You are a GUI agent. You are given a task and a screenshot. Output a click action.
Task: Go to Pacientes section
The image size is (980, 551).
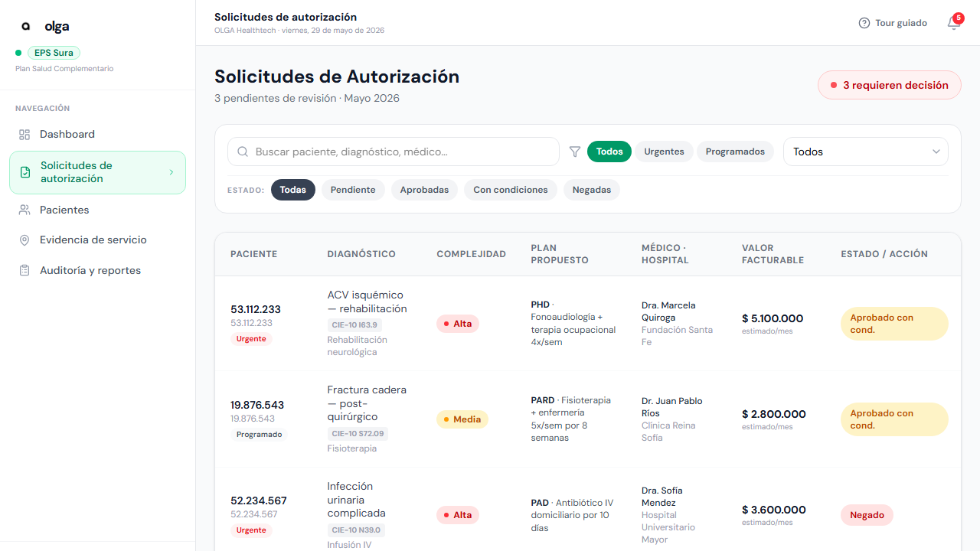(97, 210)
